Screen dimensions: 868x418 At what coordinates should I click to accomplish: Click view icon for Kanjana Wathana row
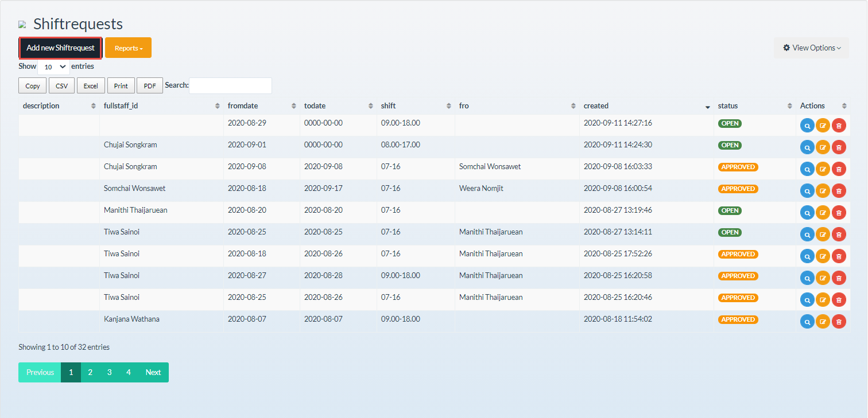coord(807,322)
